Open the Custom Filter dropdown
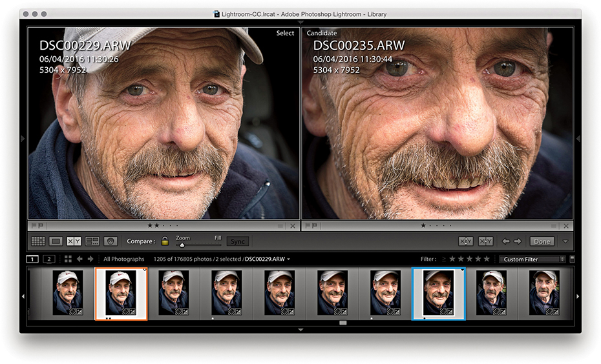Image resolution: width=601 pixels, height=364 pixels. tap(532, 259)
